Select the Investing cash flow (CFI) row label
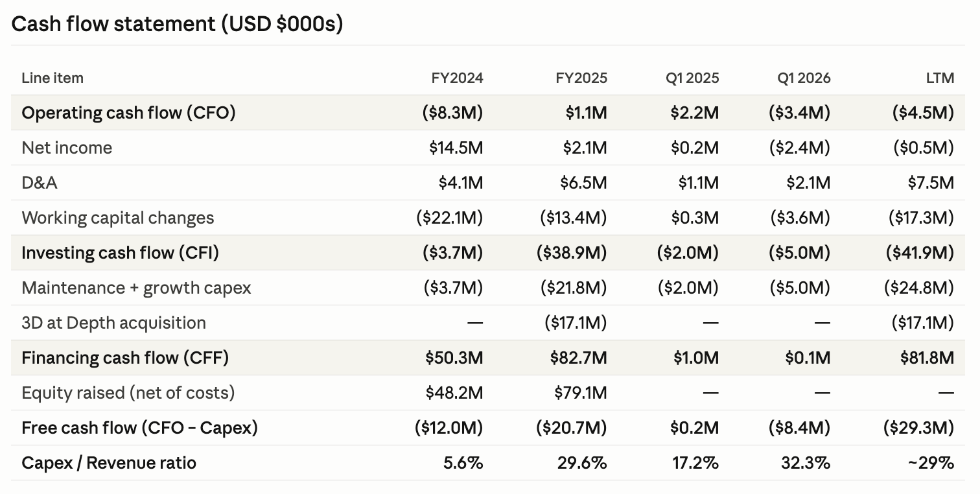The height and width of the screenshot is (494, 980). point(121,253)
